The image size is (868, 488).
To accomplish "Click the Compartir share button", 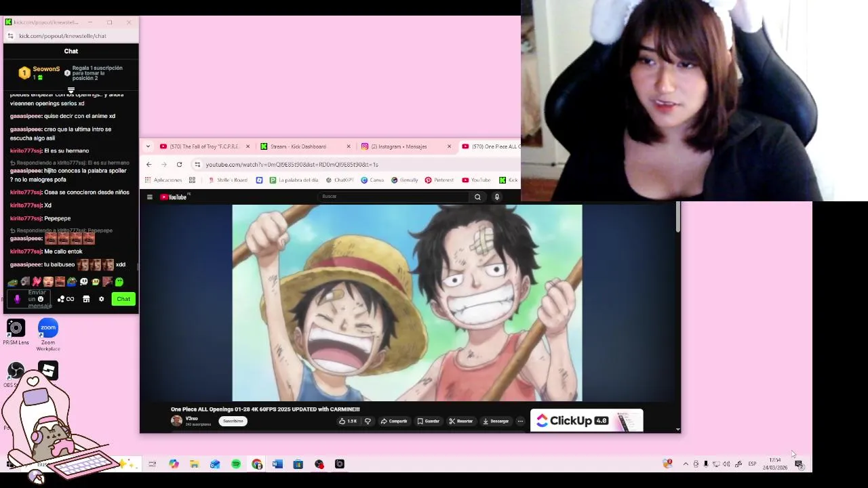I will tap(394, 421).
